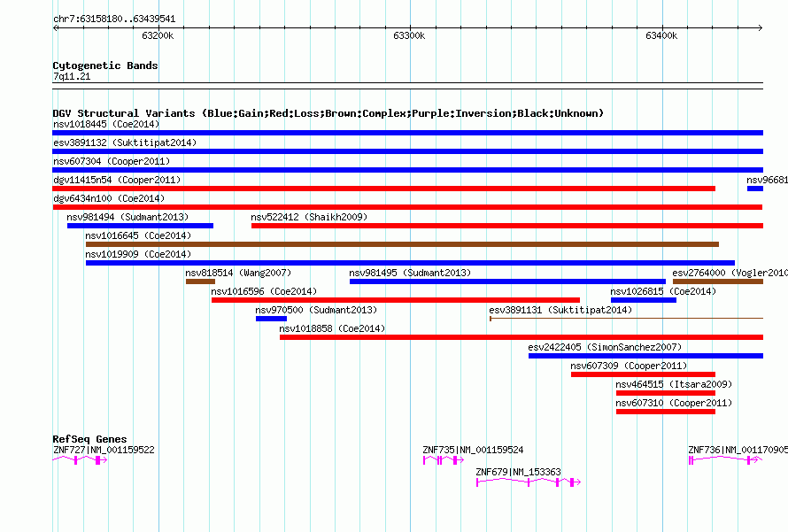This screenshot has height=532, width=788.
Task: Click the ZNF679 magenta gene model
Action: pyautogui.click(x=529, y=482)
